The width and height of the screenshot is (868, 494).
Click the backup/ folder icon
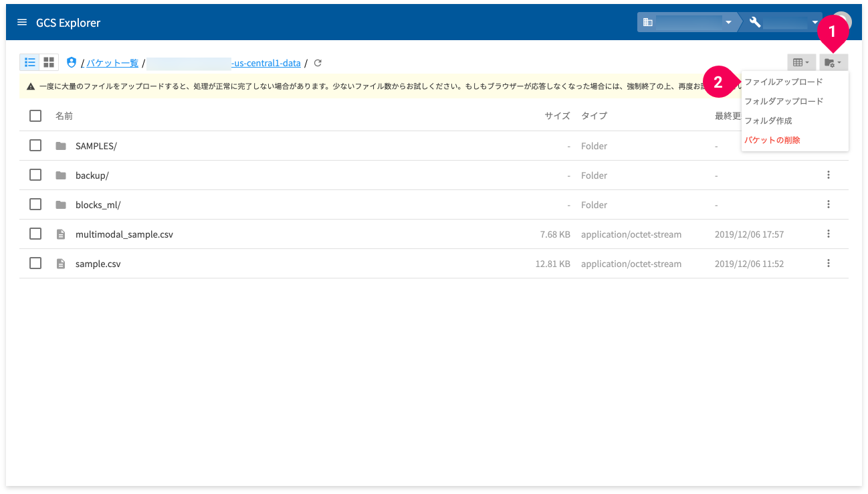61,175
